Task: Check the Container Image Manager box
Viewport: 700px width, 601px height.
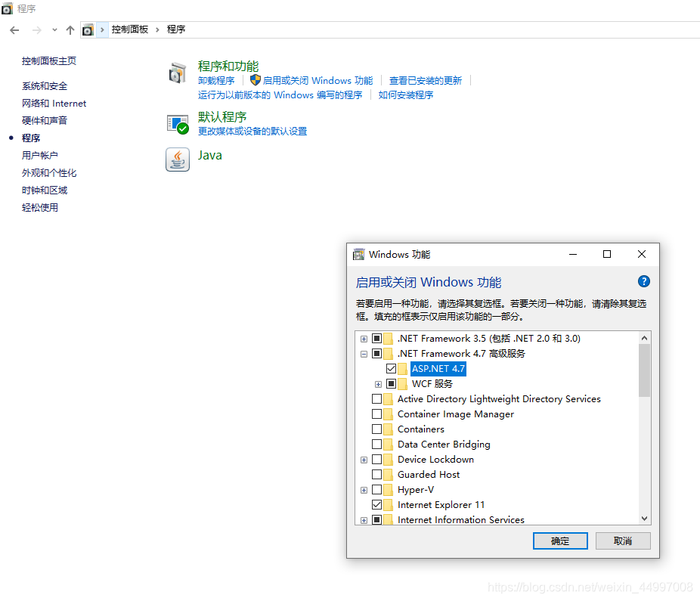Action: 376,414
